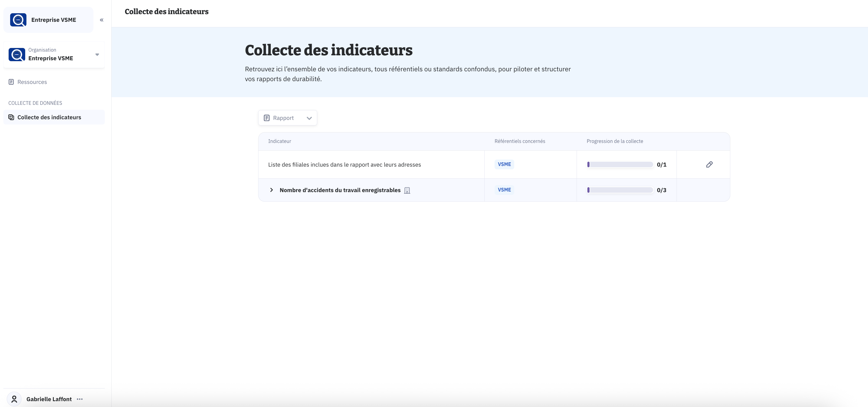
Task: Click the pencil edit icon for filiales row
Action: pyautogui.click(x=709, y=164)
